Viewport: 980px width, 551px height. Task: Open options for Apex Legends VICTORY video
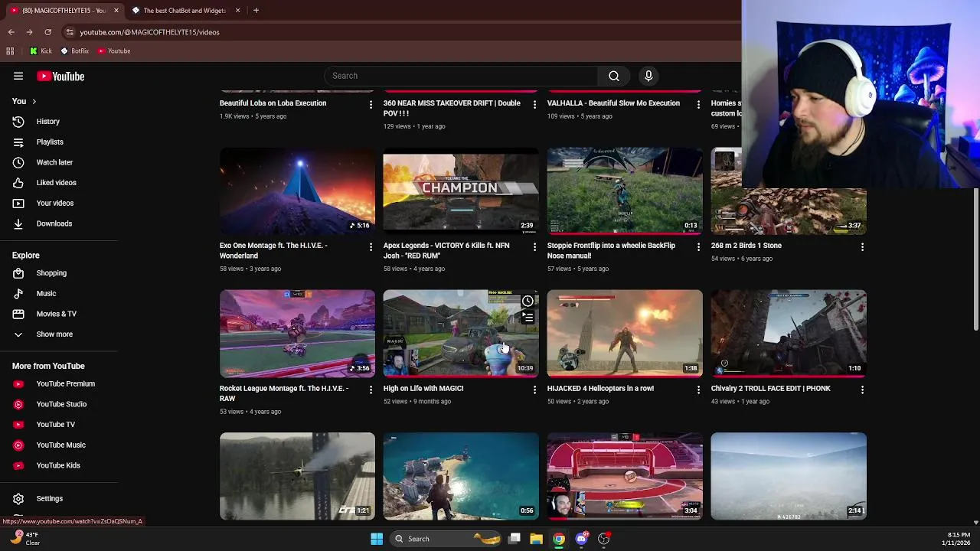click(x=534, y=246)
